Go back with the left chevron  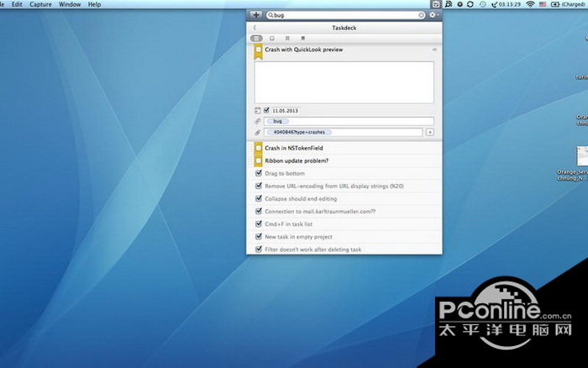coord(255,28)
